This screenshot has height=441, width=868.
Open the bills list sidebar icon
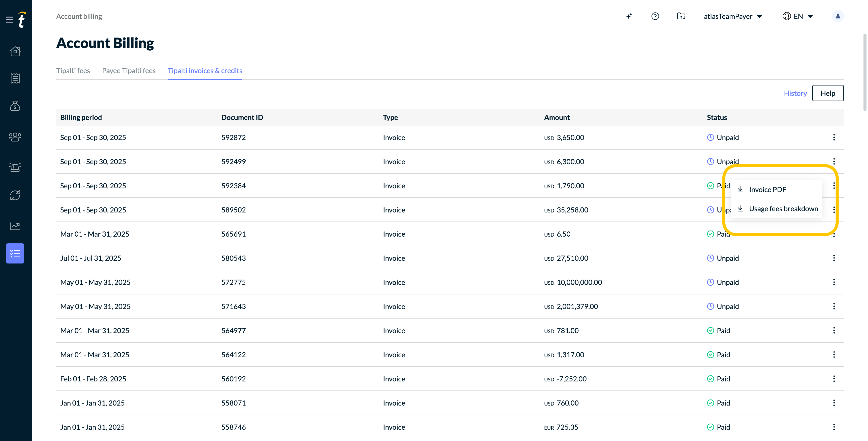click(x=15, y=79)
